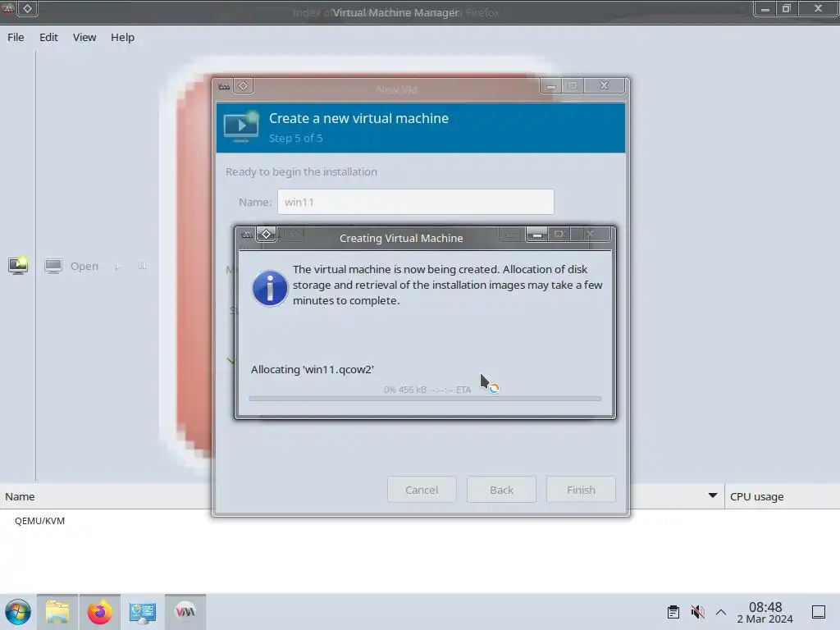Click the blue information icon in the progress dialog

click(269, 288)
